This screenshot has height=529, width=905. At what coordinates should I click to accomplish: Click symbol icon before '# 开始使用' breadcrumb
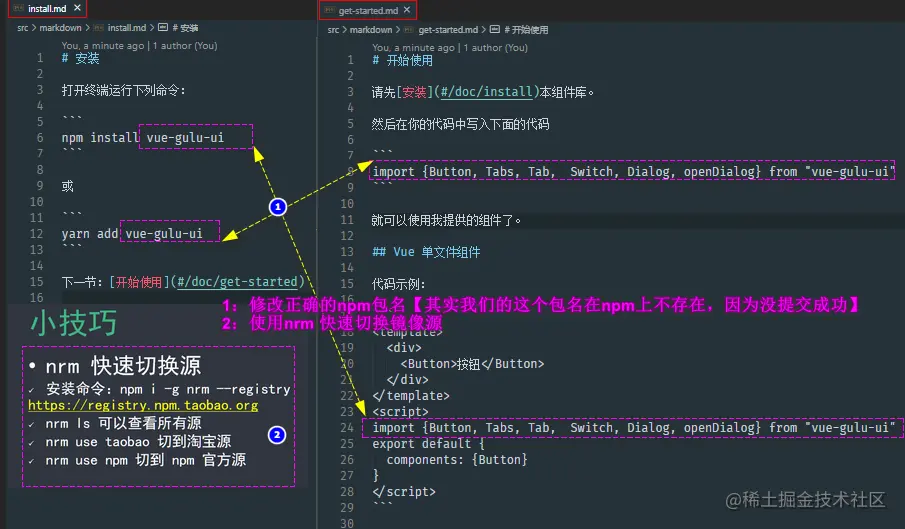point(495,29)
